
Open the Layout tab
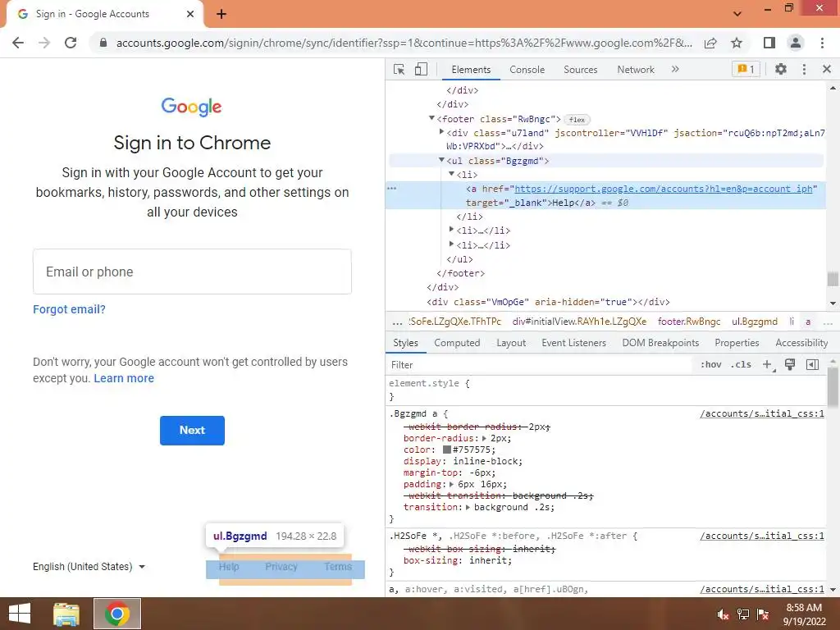pyautogui.click(x=511, y=343)
